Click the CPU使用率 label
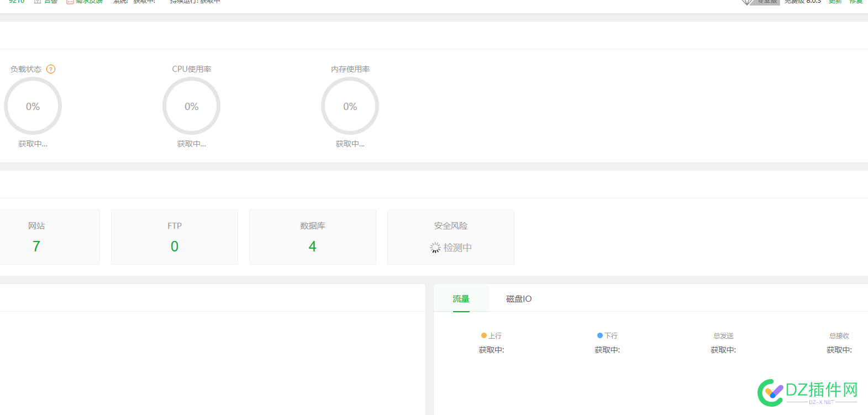868x415 pixels. click(192, 69)
